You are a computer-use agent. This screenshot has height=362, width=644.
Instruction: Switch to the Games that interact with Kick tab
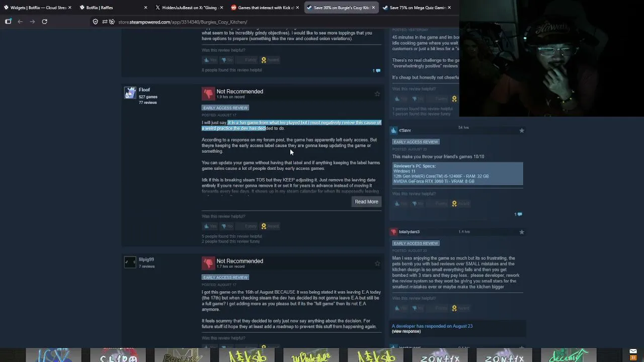265,8
